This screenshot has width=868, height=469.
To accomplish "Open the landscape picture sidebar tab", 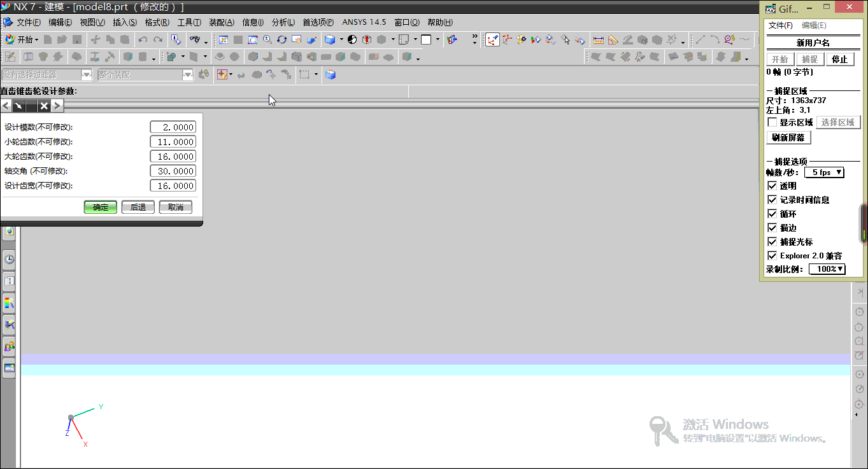I will (9, 368).
